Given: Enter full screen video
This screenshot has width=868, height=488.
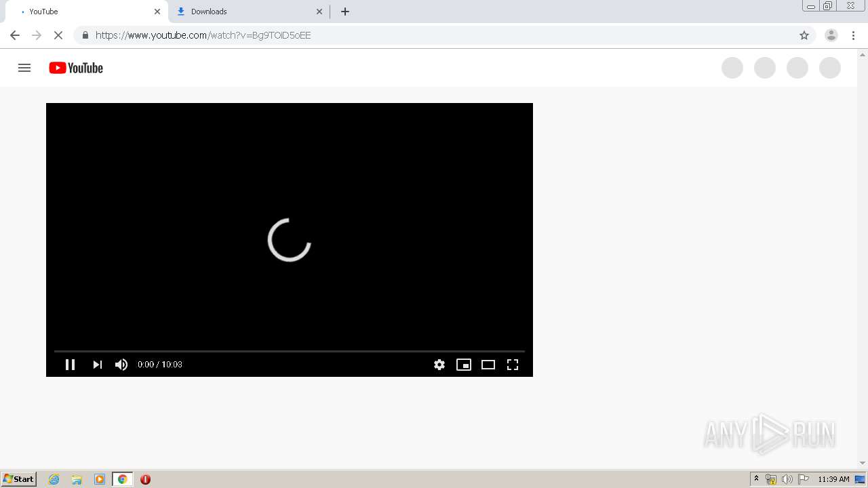Looking at the screenshot, I should (513, 365).
